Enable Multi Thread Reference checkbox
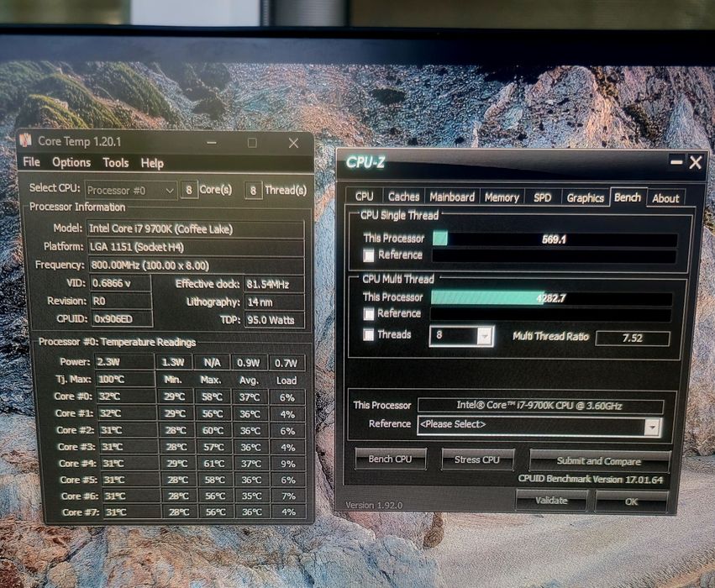Viewport: 715px width, 588px height. click(369, 313)
